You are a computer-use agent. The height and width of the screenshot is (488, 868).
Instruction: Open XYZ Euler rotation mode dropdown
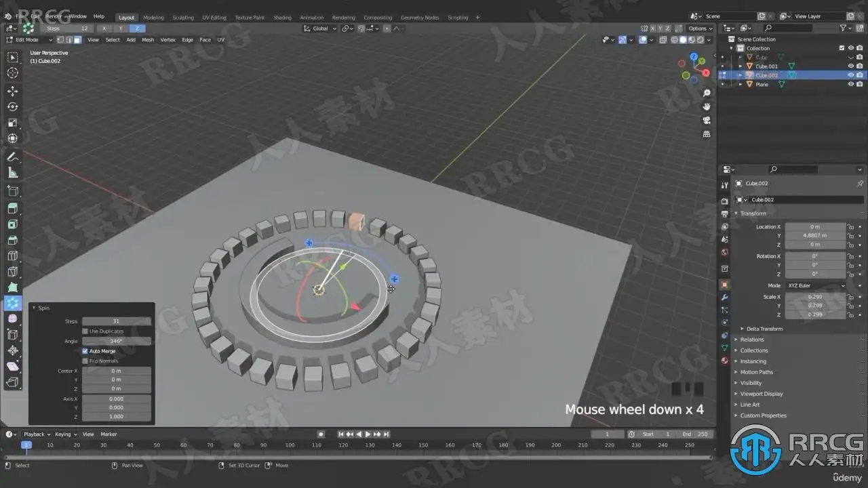816,285
